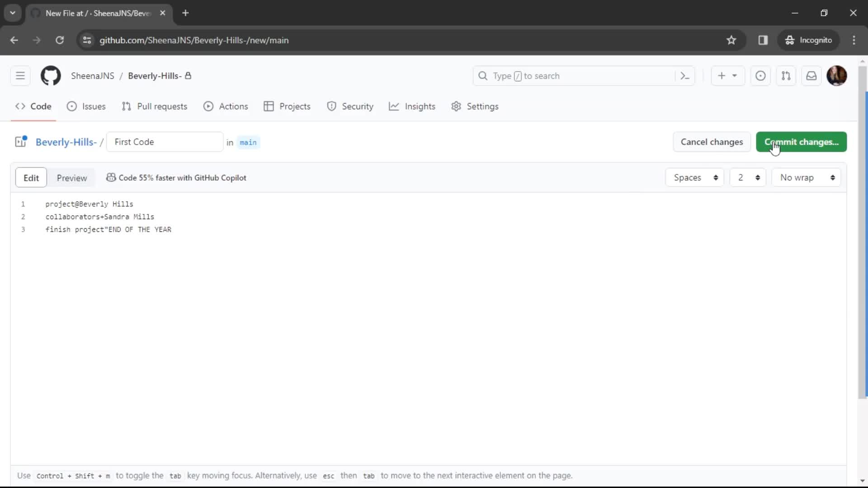
Task: Click the Cancel changes button
Action: click(712, 142)
